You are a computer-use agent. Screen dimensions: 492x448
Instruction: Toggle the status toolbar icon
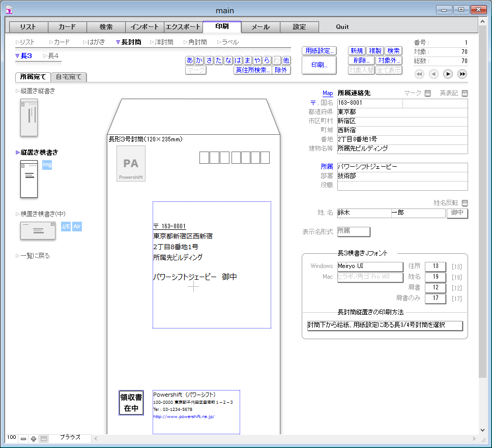point(44,439)
